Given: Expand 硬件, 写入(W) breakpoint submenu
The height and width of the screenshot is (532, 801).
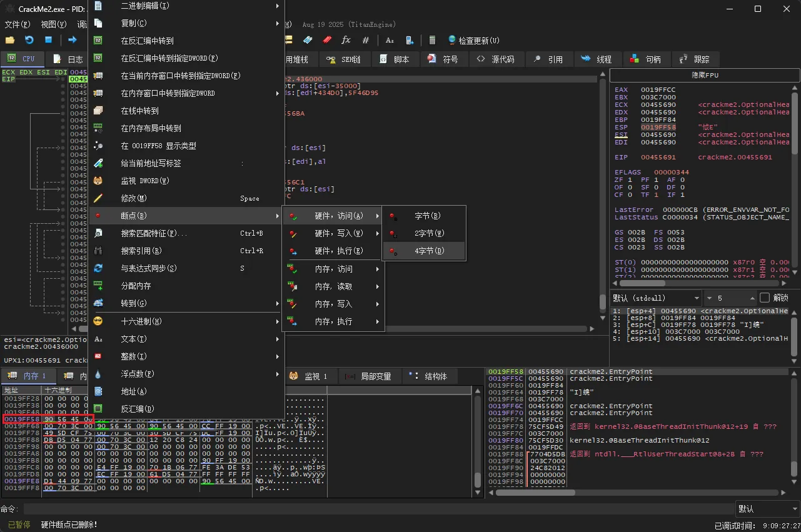Looking at the screenshot, I should (x=333, y=233).
